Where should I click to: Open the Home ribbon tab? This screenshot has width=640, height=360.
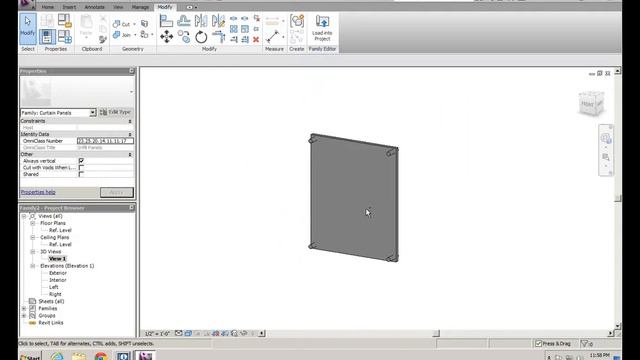(48, 7)
